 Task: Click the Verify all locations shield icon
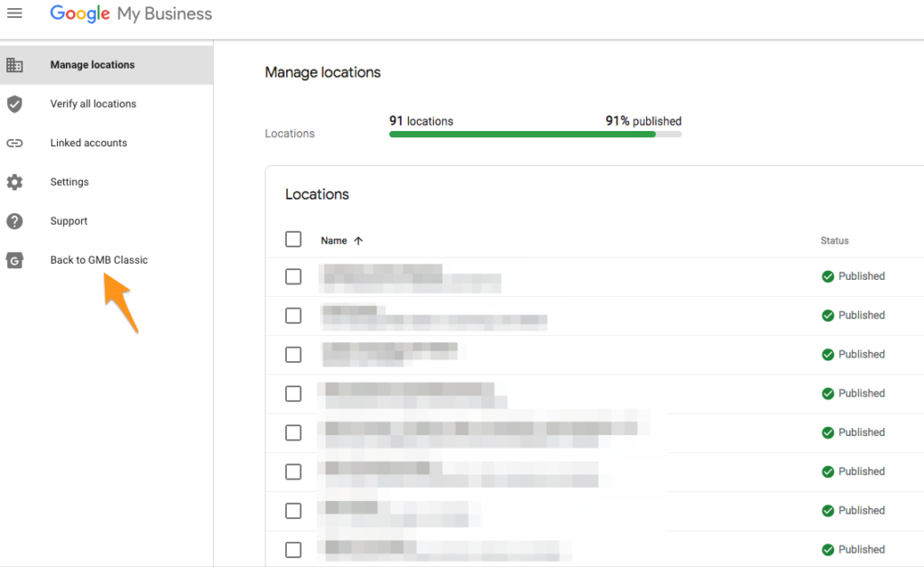(14, 103)
